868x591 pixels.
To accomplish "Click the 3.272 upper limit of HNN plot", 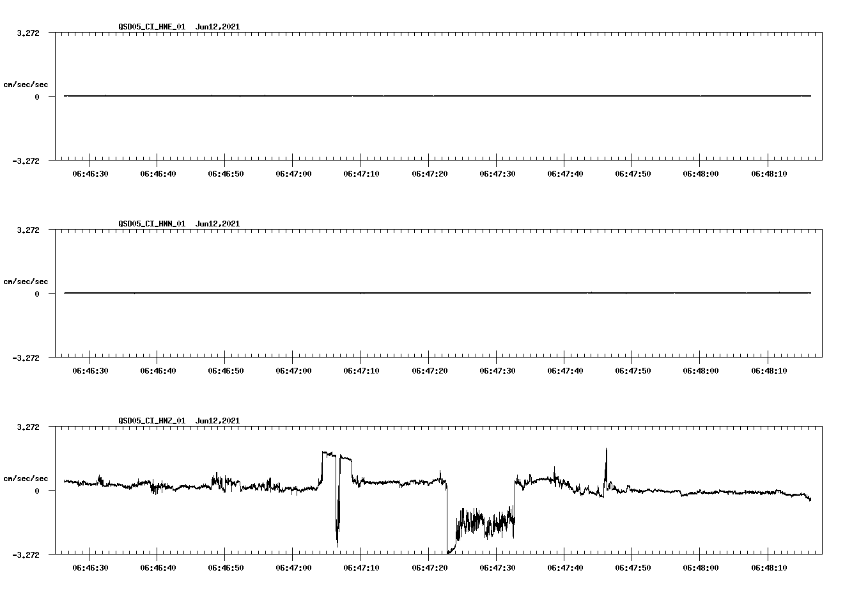I will 28,230.
